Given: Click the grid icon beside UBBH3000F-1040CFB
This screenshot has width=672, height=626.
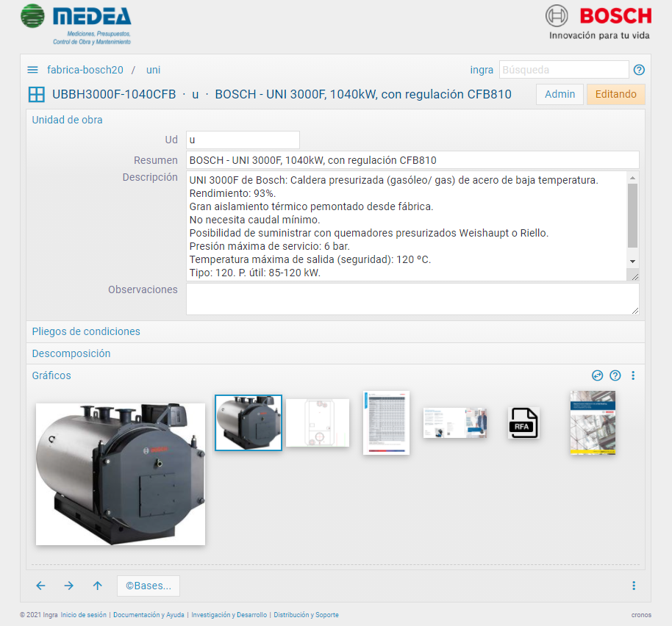Looking at the screenshot, I should coord(36,94).
